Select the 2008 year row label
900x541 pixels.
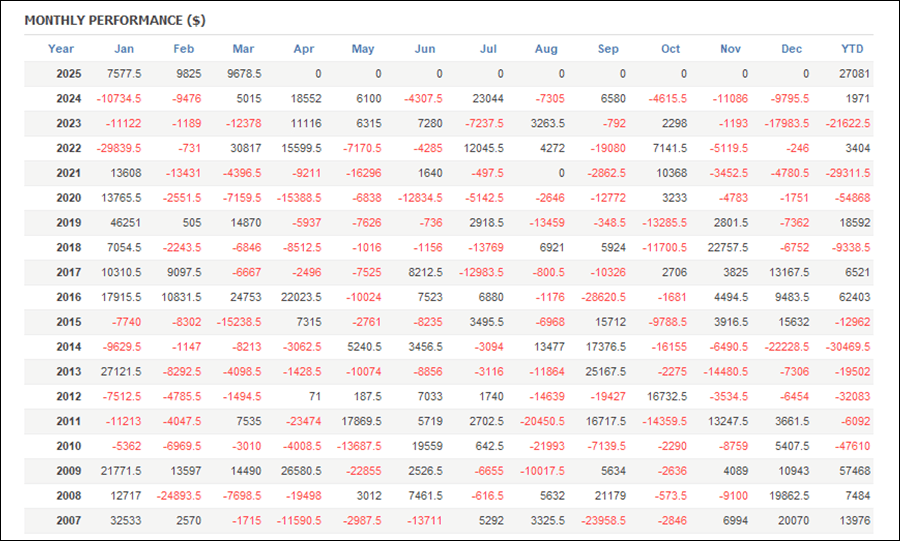coord(69,496)
